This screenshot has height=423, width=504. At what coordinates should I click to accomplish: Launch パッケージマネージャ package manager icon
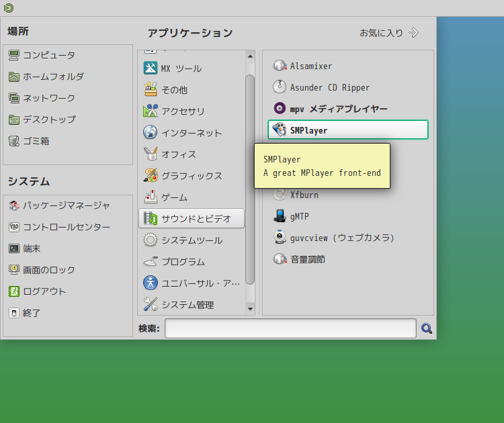pos(14,205)
